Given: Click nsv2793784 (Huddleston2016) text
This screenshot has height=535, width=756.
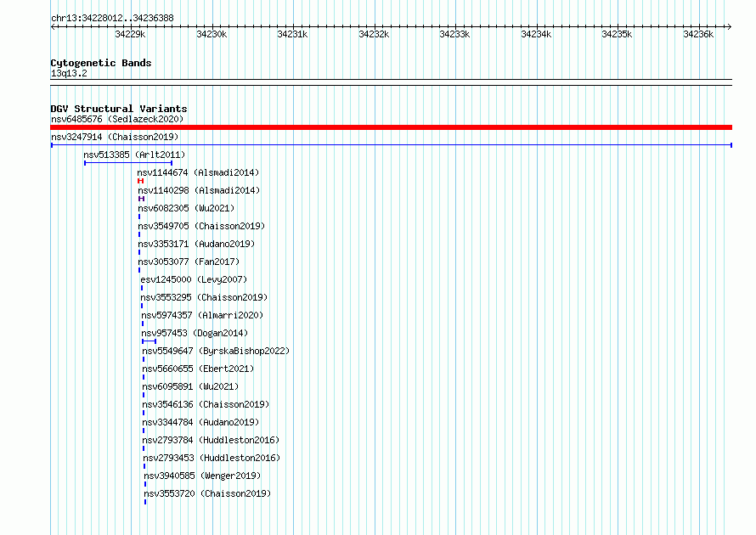Looking at the screenshot, I should click(211, 440).
